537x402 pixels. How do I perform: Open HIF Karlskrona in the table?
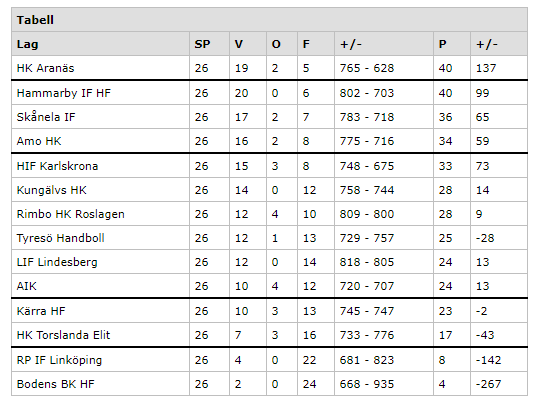(x=57, y=166)
